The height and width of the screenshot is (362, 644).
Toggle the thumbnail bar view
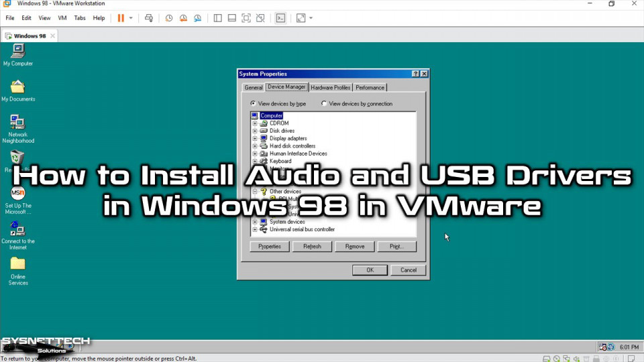click(231, 18)
